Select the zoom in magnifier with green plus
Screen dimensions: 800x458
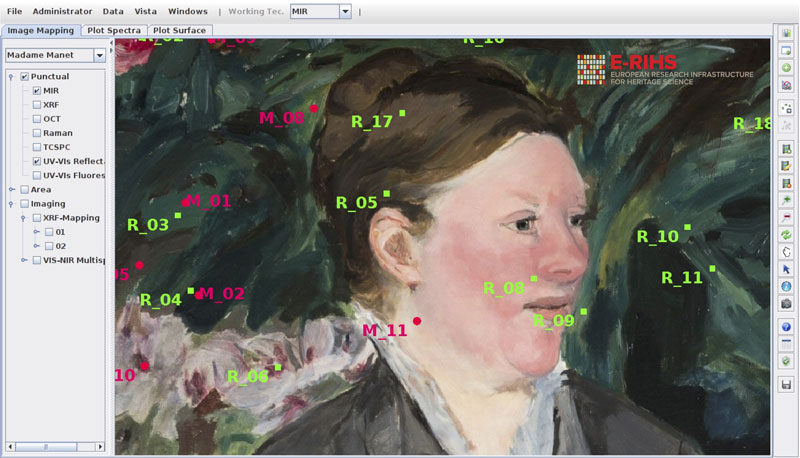click(x=786, y=200)
